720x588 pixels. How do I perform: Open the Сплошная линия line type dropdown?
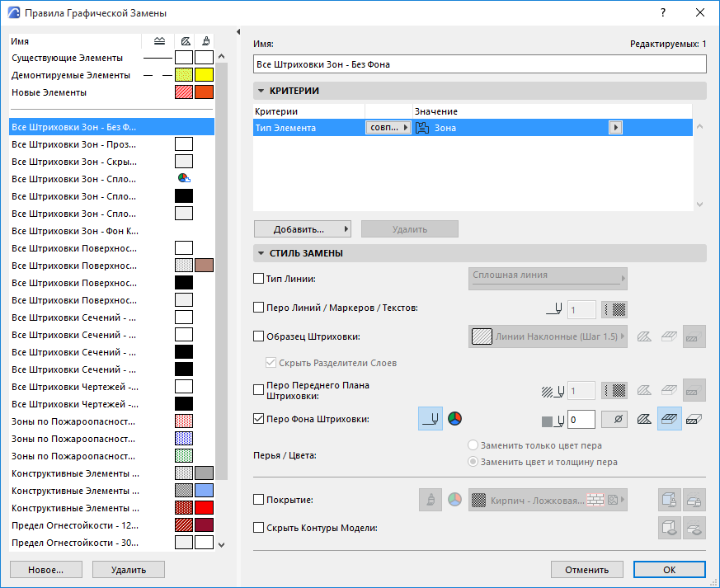click(x=548, y=279)
